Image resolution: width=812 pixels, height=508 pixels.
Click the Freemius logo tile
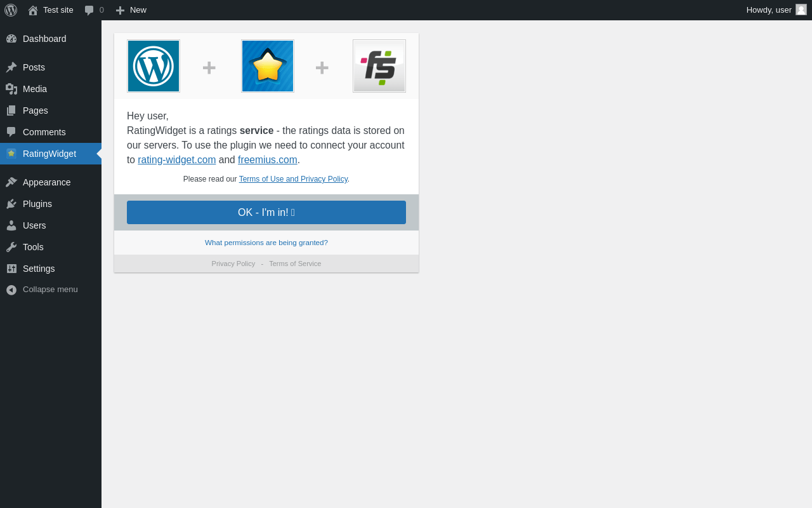tap(379, 66)
